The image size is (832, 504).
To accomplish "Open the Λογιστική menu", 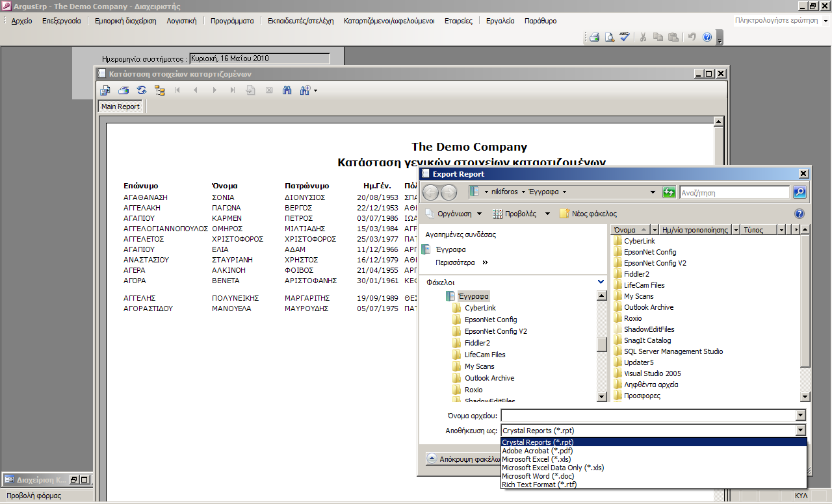I will 181,21.
